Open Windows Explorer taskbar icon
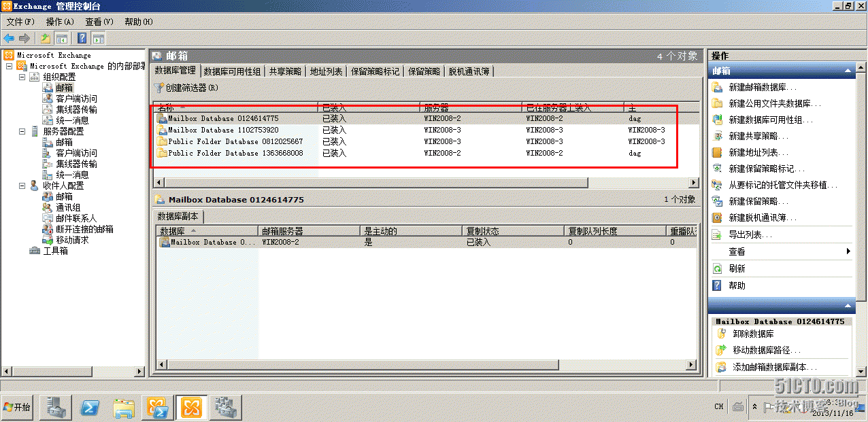The height and width of the screenshot is (422, 868). tap(124, 407)
